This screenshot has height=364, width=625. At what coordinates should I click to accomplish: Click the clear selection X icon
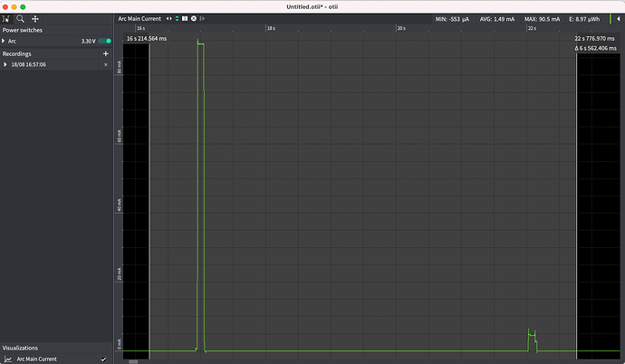(x=193, y=18)
